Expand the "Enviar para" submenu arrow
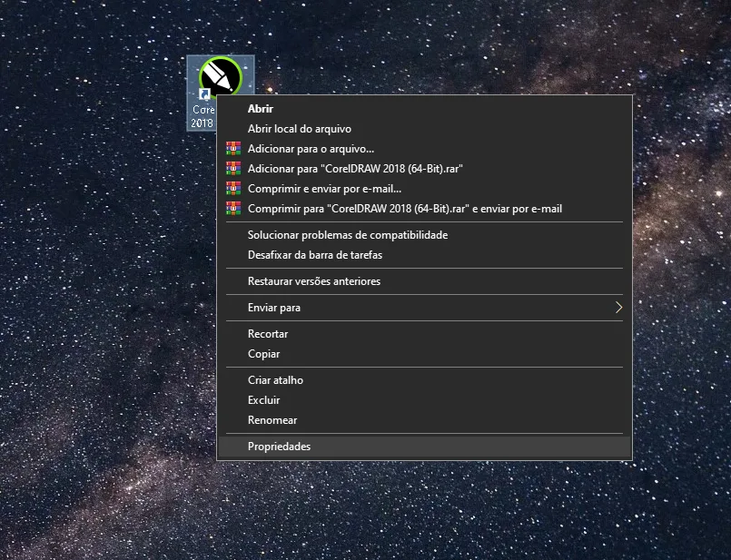 click(x=618, y=308)
